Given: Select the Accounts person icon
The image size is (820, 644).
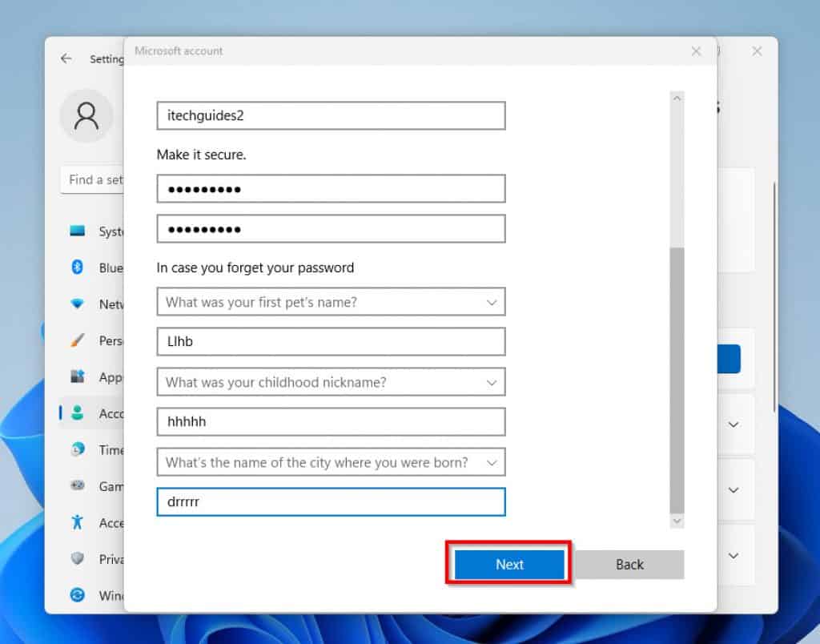Looking at the screenshot, I should tap(78, 413).
